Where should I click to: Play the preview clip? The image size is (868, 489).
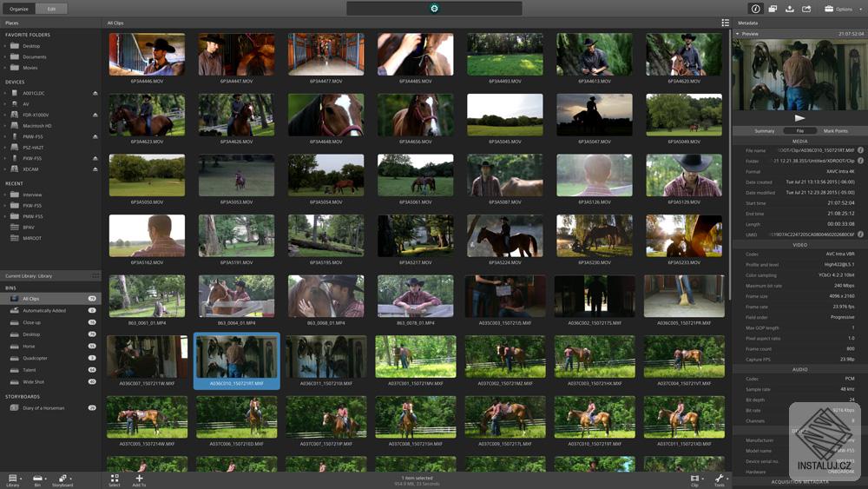799,118
